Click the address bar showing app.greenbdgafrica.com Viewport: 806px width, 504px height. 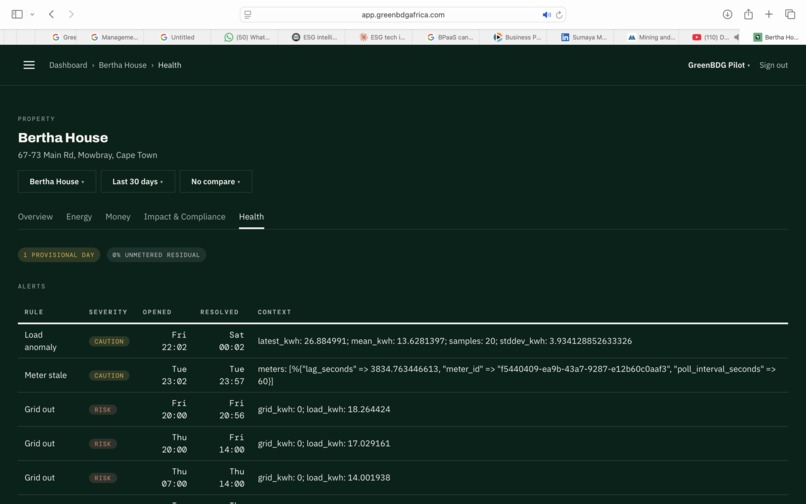coord(403,15)
